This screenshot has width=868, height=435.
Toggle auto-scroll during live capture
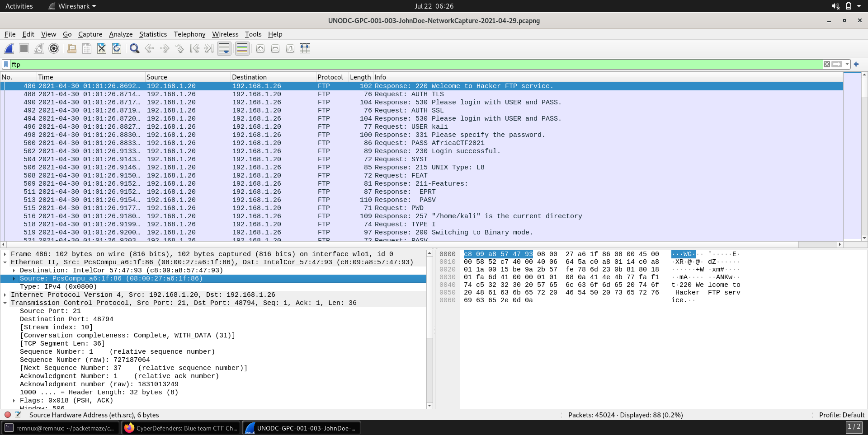(224, 48)
